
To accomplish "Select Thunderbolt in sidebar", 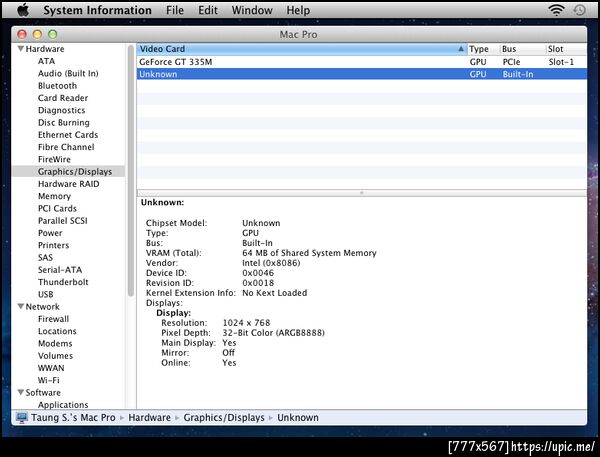I will (x=63, y=282).
